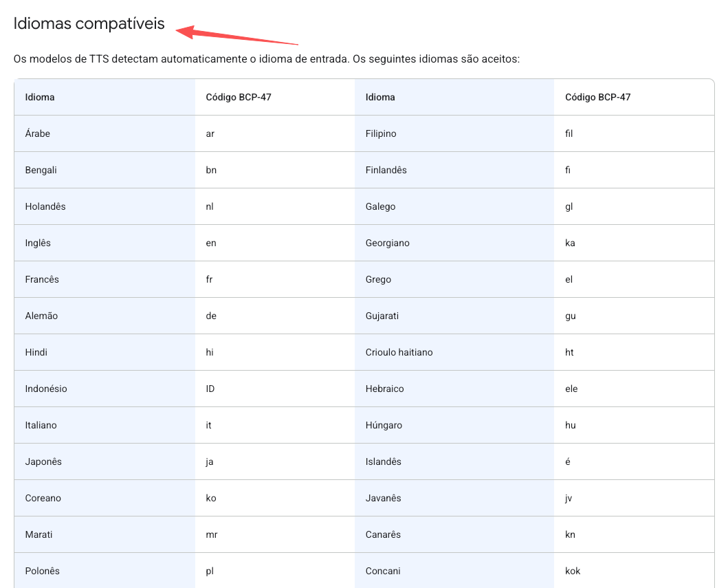The width and height of the screenshot is (728, 588).
Task: Click the 'Islandês' cell
Action: click(x=454, y=461)
